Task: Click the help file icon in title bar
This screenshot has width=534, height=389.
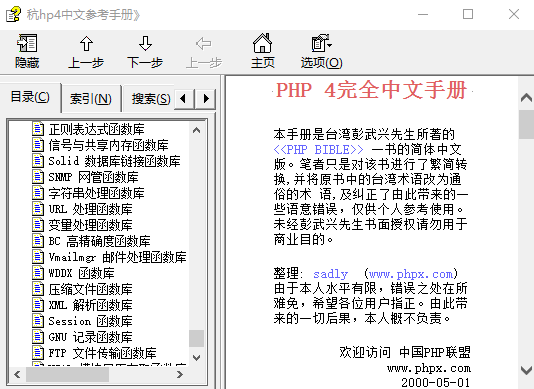Action: tap(13, 14)
